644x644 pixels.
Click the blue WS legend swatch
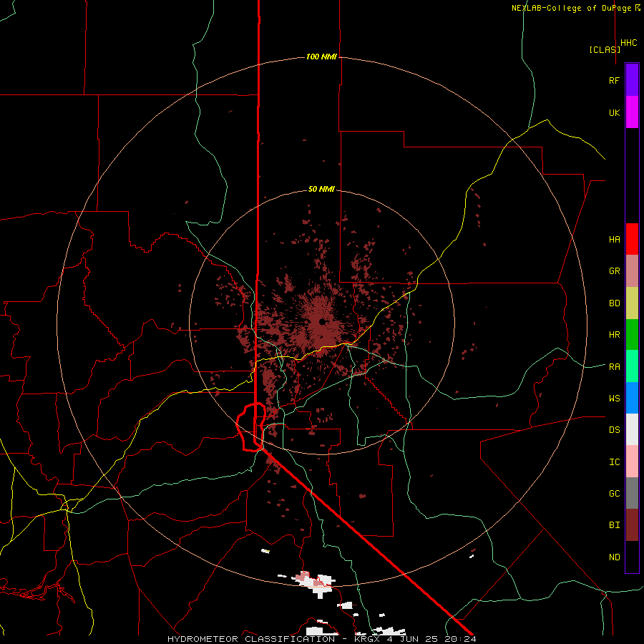pyautogui.click(x=632, y=398)
